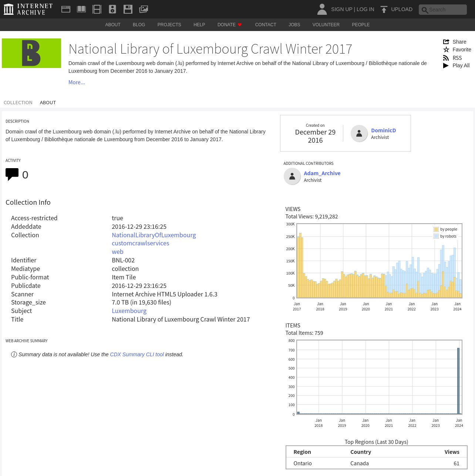Open the Video film icon
Screen dimensions: 475x476
tap(97, 9)
